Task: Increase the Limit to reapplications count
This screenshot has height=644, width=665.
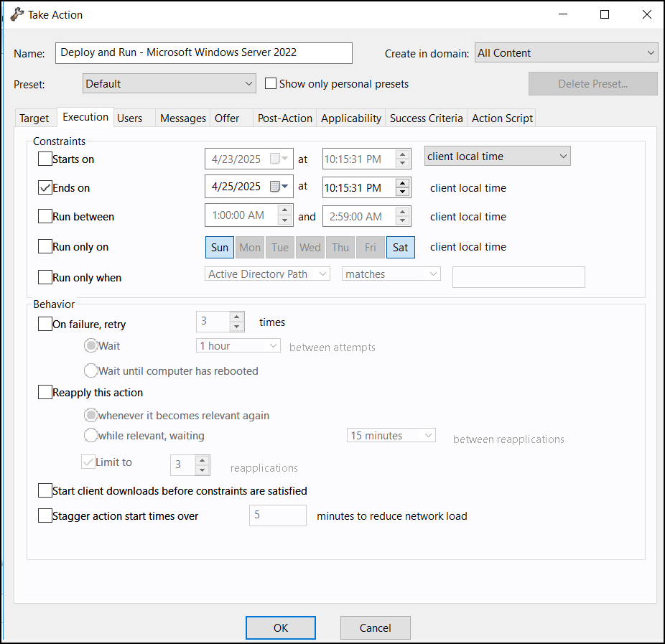Action: (201, 461)
